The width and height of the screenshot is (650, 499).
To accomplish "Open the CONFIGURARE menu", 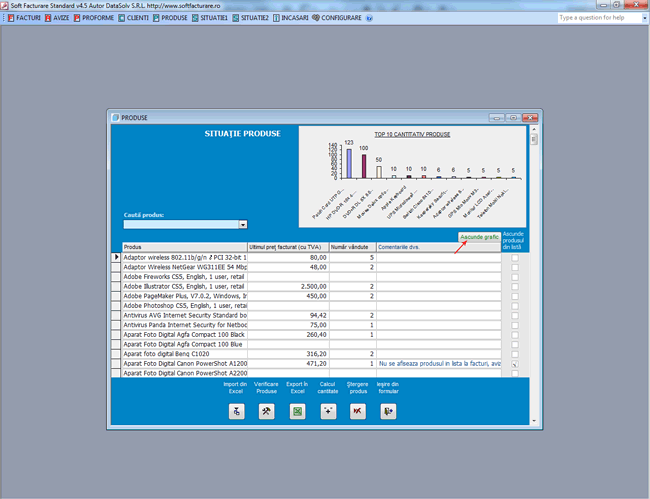I will point(337,18).
